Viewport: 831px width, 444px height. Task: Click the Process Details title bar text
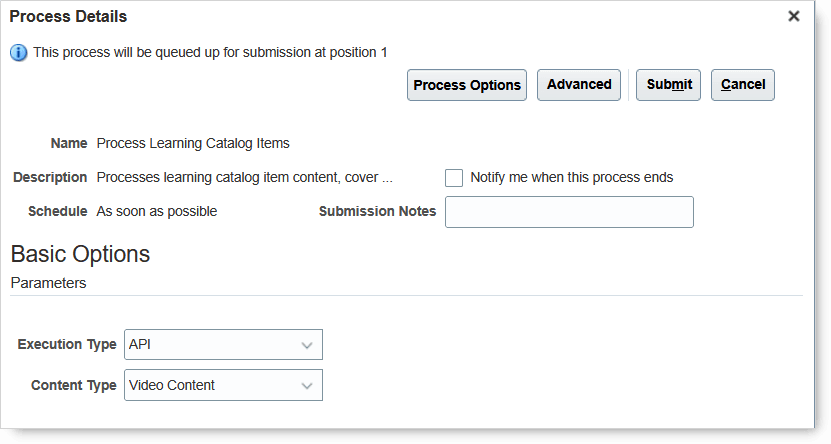coord(68,16)
